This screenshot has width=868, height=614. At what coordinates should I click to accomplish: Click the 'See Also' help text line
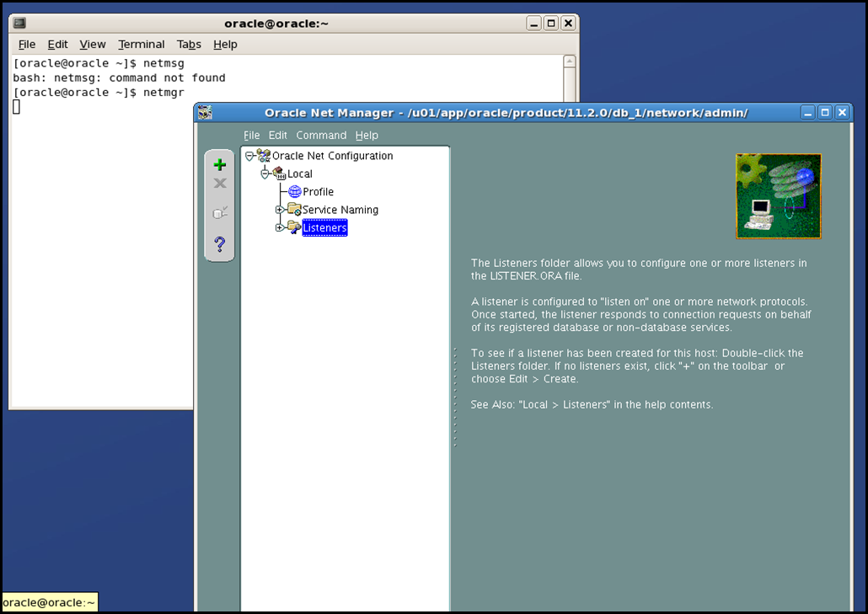[592, 404]
